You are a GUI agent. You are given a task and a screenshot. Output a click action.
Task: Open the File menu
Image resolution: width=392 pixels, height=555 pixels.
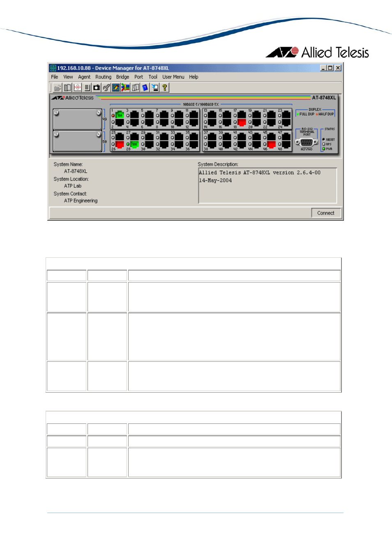55,77
